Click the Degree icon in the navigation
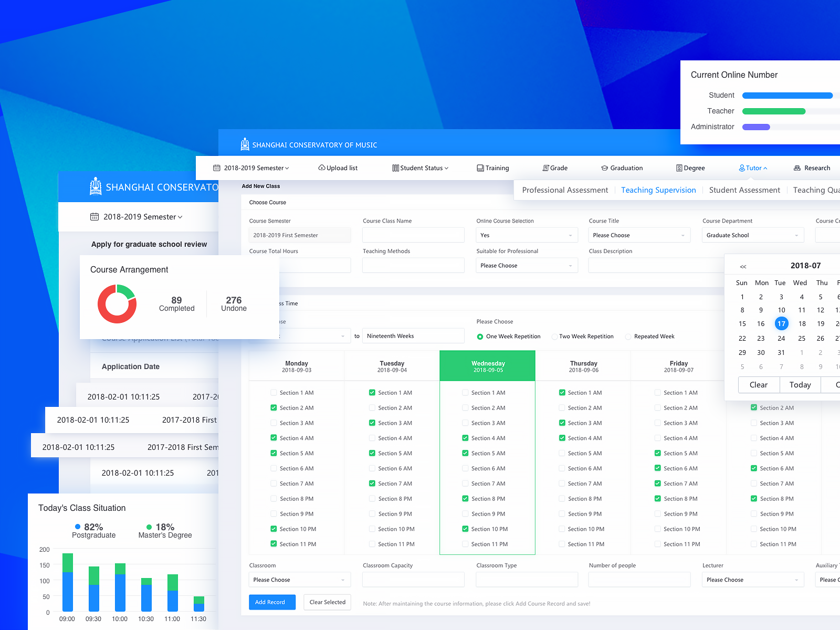The height and width of the screenshot is (630, 840). [679, 167]
